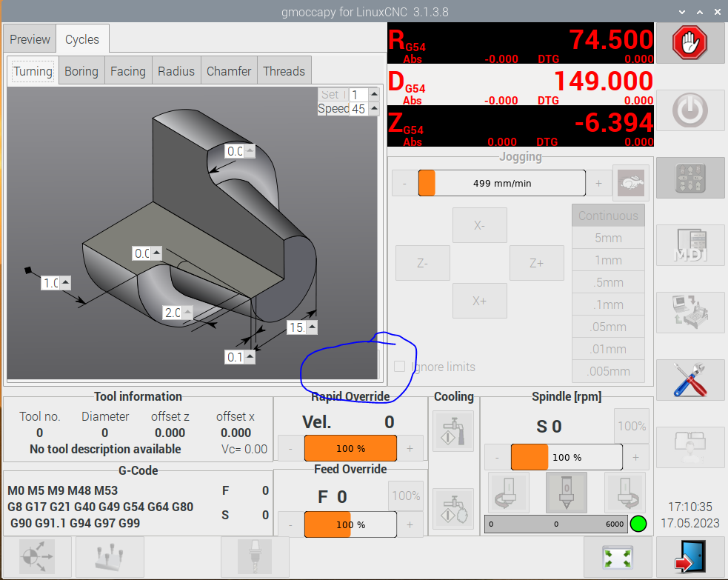Increase jog speed plus button

pyautogui.click(x=599, y=183)
